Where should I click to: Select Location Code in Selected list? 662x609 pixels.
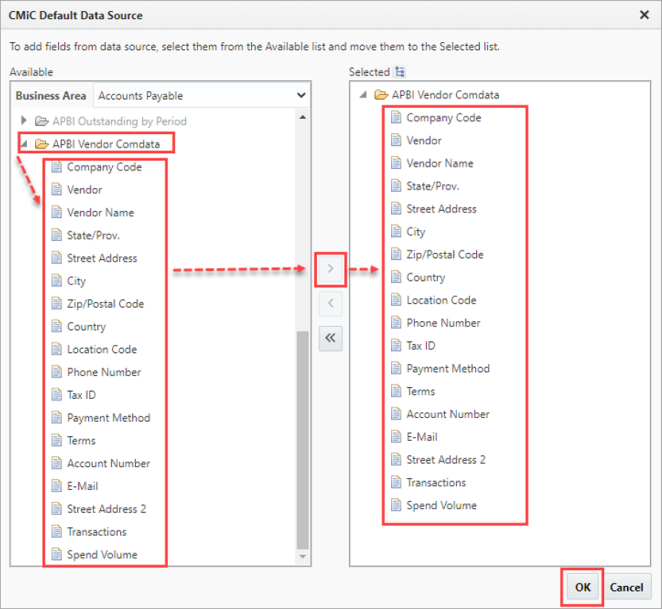coord(434,300)
